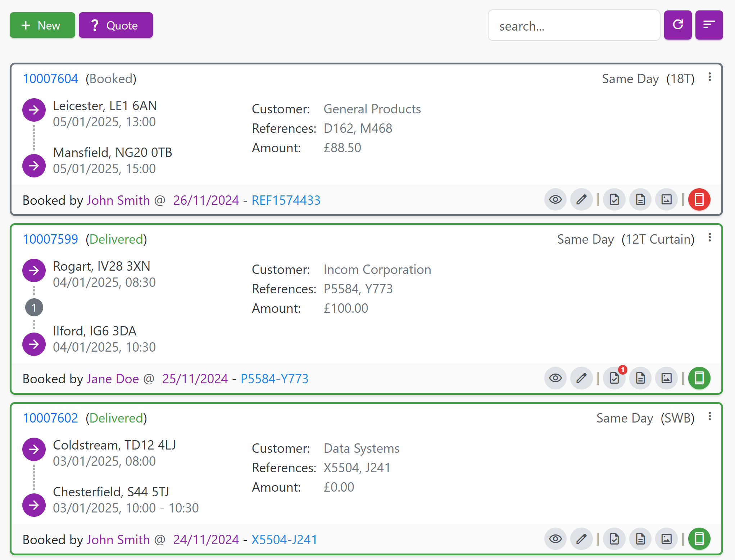This screenshot has width=735, height=560.
Task: Click the grey stop count badge 1
Action: coord(34,308)
